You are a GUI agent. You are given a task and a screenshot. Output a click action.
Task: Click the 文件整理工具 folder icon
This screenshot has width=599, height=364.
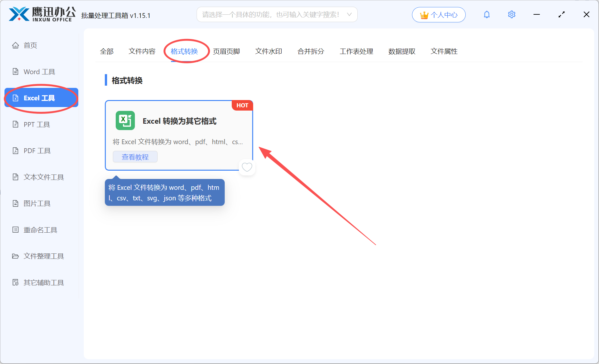point(15,256)
